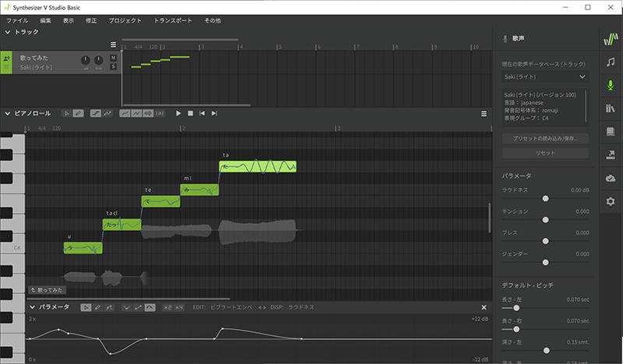Viewport: 623px width, 364px height.
Task: Open the cloud download icon in sidebar
Action: click(x=611, y=178)
